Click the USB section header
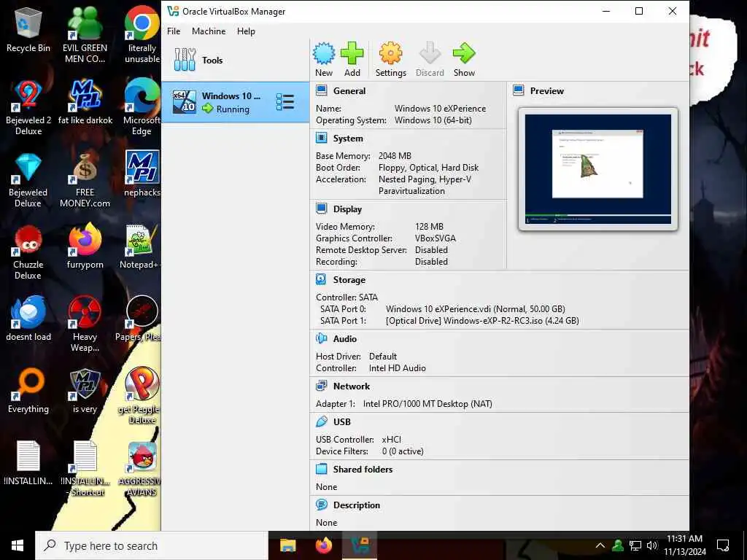This screenshot has height=560, width=747. pyautogui.click(x=342, y=422)
